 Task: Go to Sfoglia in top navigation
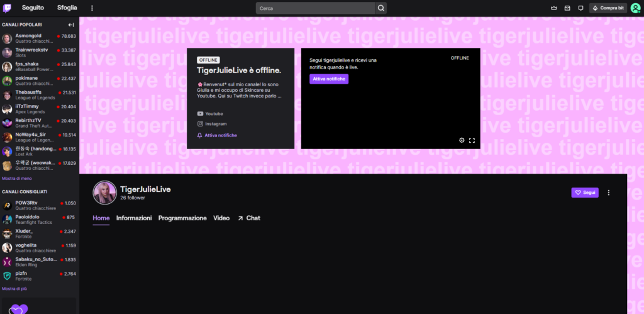pyautogui.click(x=67, y=8)
